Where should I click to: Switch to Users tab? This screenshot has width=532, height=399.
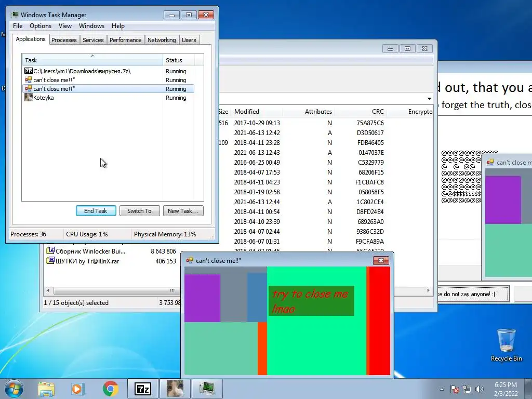[189, 40]
